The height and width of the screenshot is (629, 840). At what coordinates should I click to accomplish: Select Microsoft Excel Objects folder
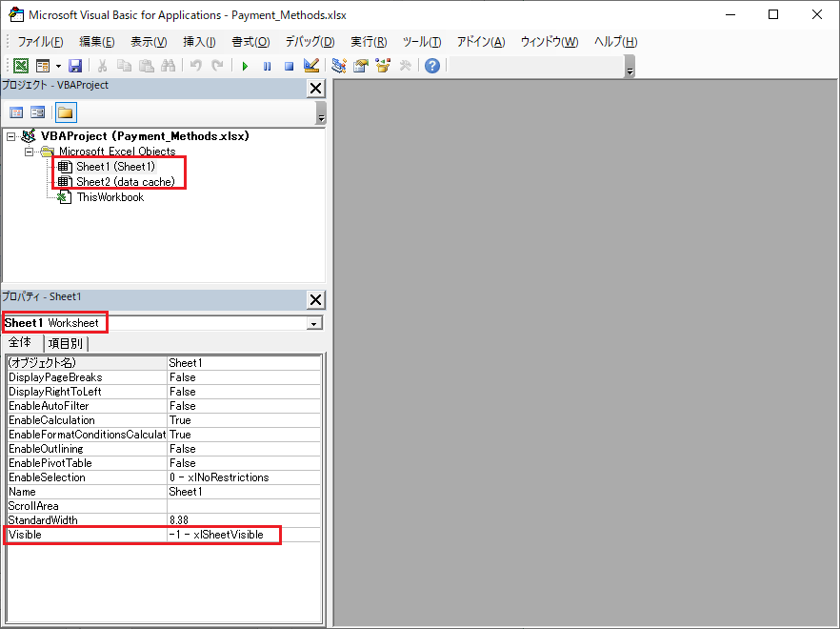(117, 152)
